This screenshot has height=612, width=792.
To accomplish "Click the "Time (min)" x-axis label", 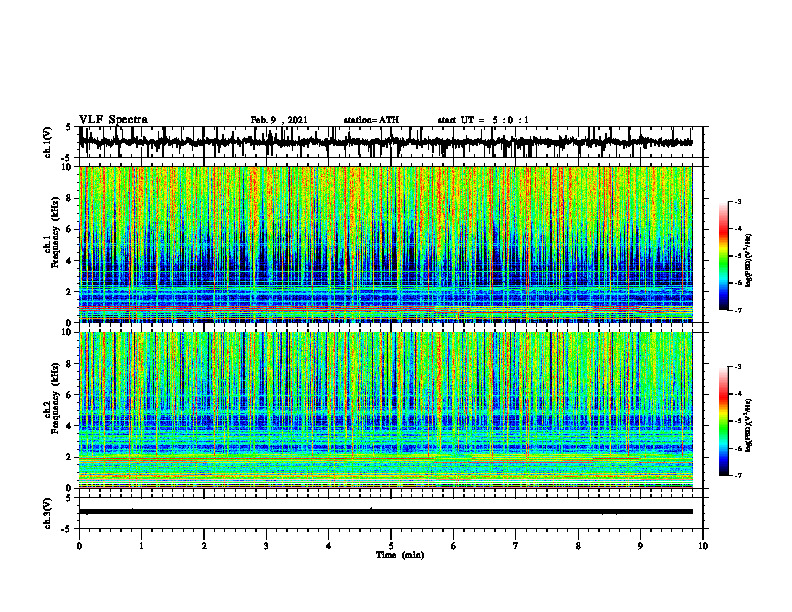I will [x=400, y=555].
